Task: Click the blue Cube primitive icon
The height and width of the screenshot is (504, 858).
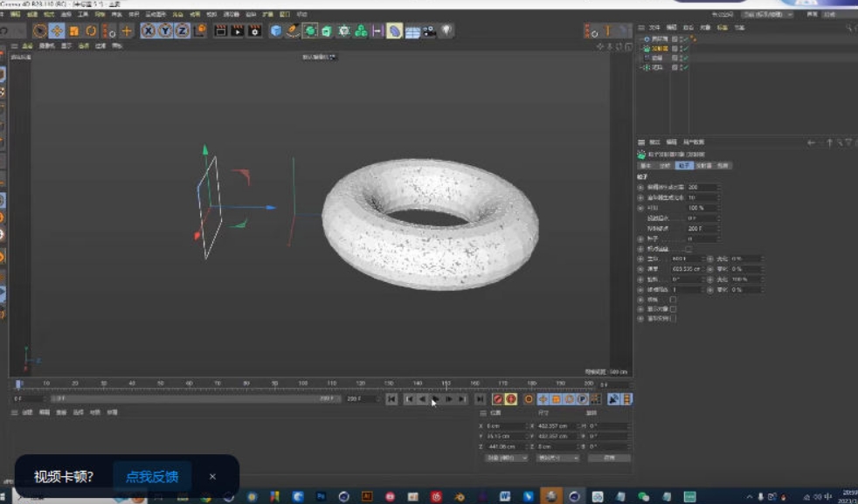Action: click(276, 31)
